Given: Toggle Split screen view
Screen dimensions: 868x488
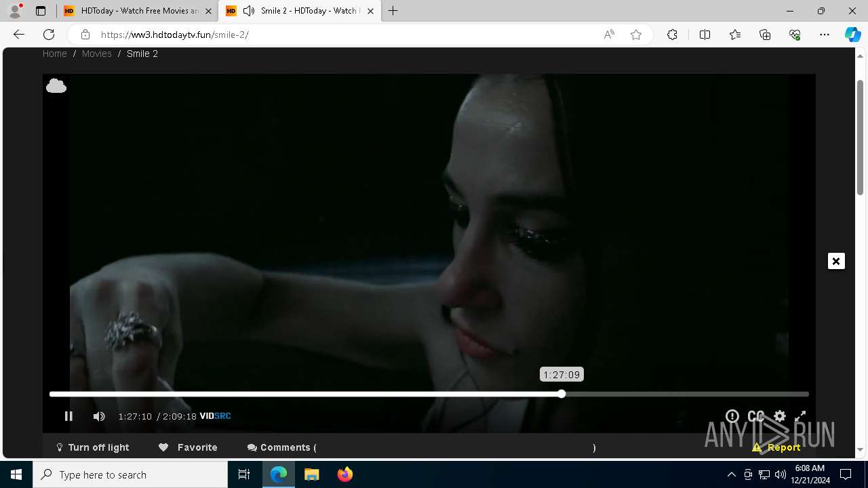Looking at the screenshot, I should 705,35.
